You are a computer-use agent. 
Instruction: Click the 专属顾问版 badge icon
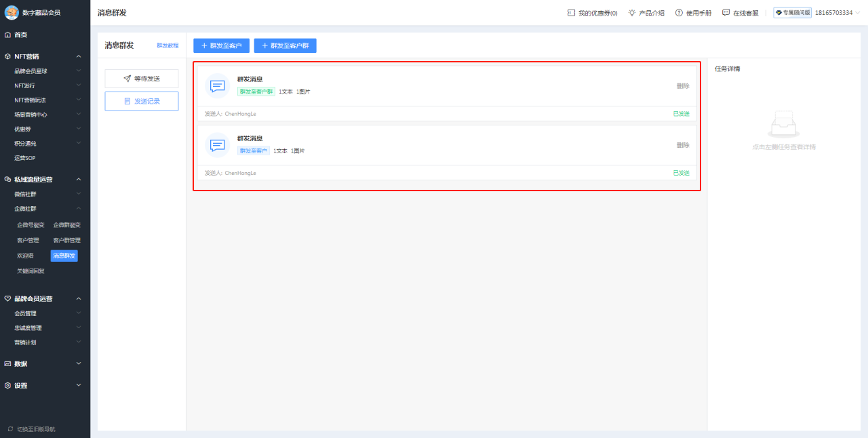778,12
